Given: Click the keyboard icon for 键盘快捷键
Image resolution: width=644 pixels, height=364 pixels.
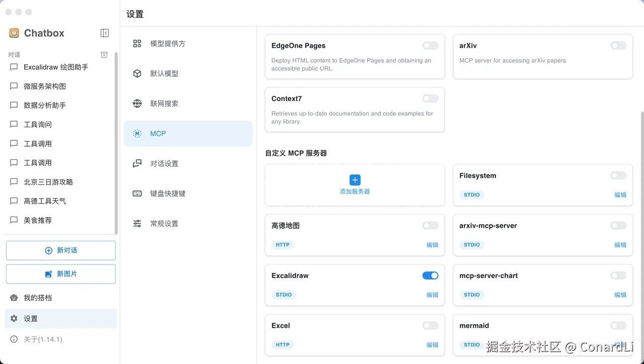Looking at the screenshot, I should (x=137, y=194).
